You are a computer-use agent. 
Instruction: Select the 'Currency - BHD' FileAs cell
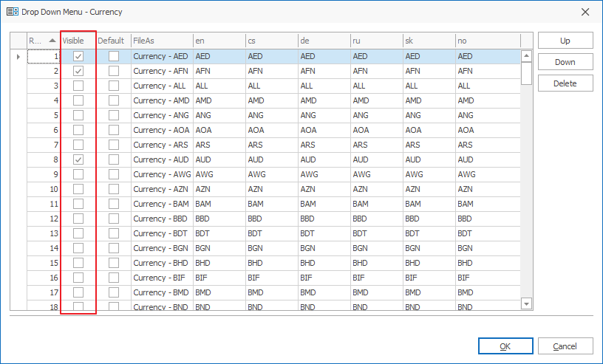(162, 263)
